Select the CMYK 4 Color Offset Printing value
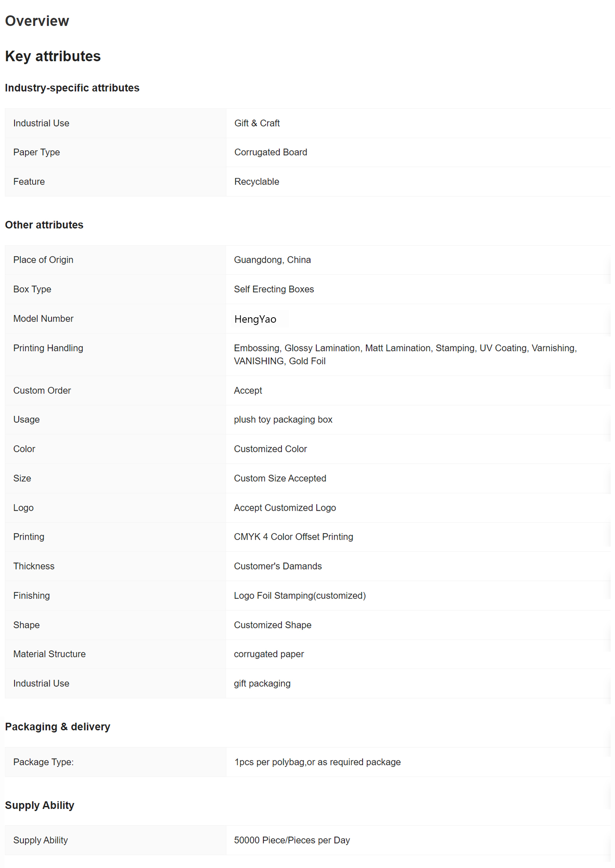 [x=293, y=537]
